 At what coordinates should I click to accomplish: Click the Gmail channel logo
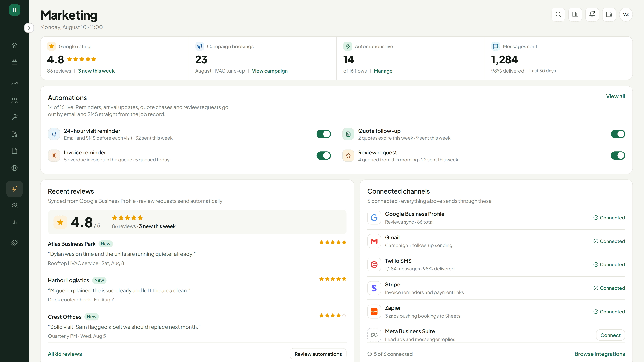coord(374,241)
